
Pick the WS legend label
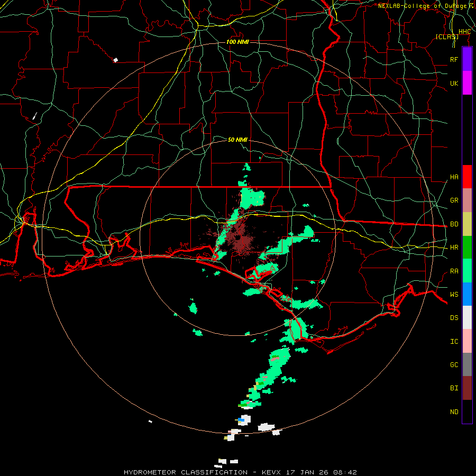454,295
